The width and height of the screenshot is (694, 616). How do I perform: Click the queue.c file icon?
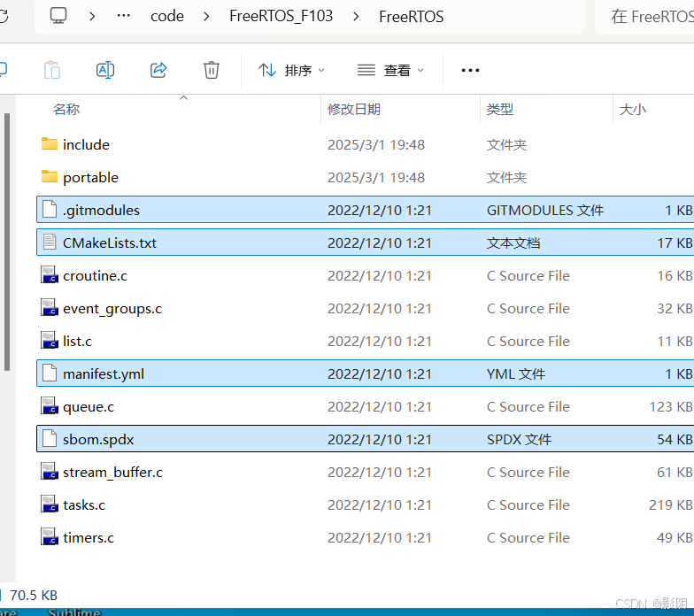click(50, 405)
